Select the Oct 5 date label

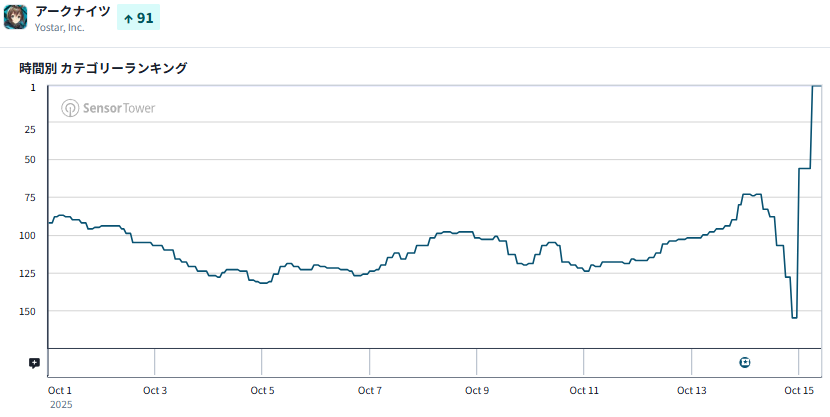tap(262, 390)
